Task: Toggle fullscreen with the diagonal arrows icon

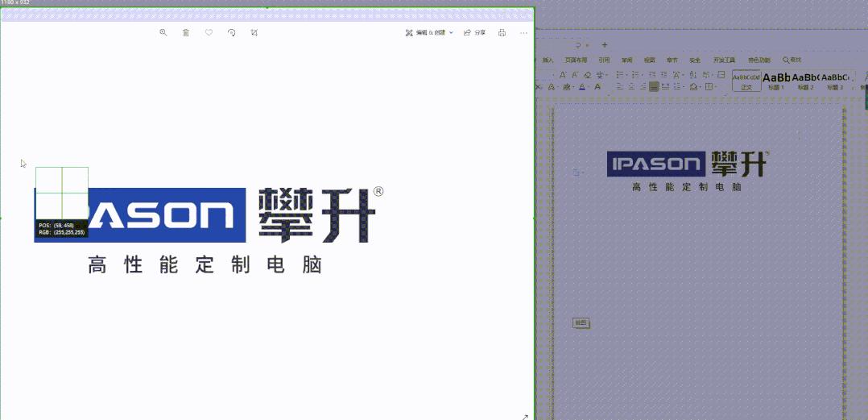Action: click(x=525, y=416)
